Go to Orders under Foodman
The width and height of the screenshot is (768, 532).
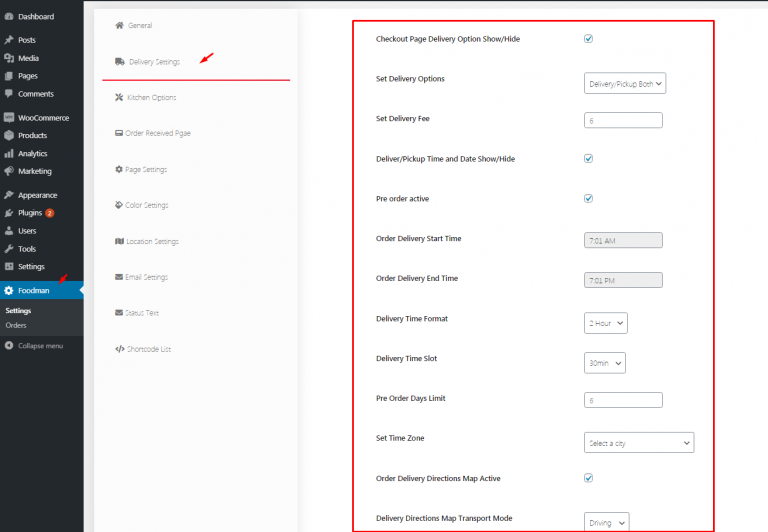tap(16, 325)
